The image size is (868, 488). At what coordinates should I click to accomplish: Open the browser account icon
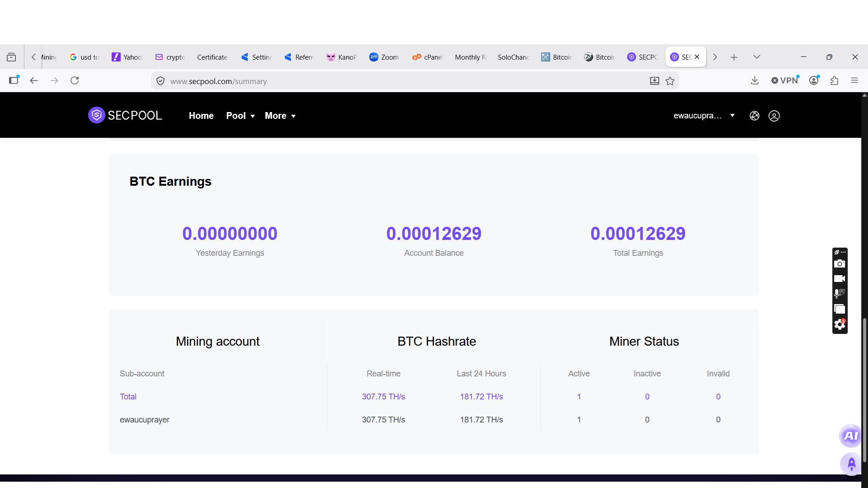814,80
